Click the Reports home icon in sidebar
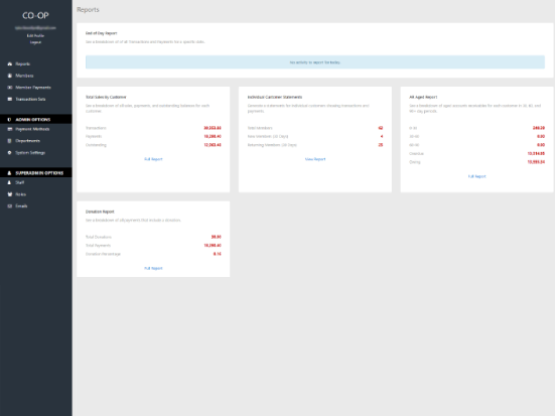 (10, 64)
